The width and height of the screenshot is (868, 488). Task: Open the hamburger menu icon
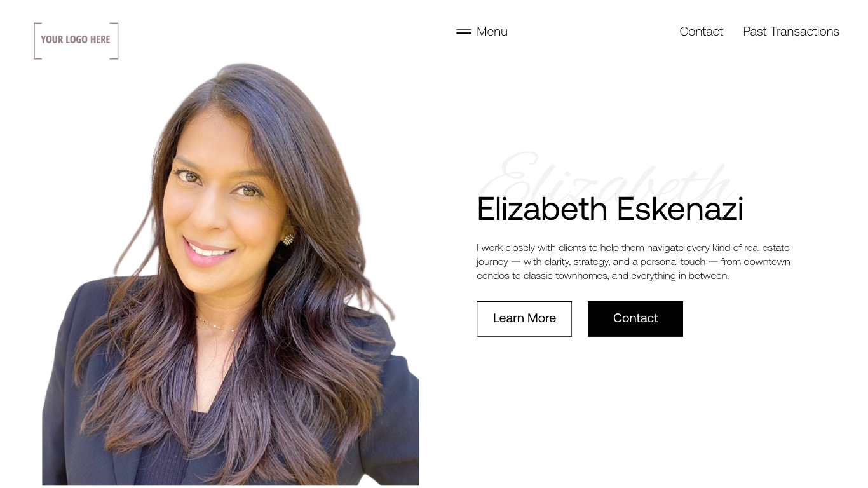tap(464, 31)
